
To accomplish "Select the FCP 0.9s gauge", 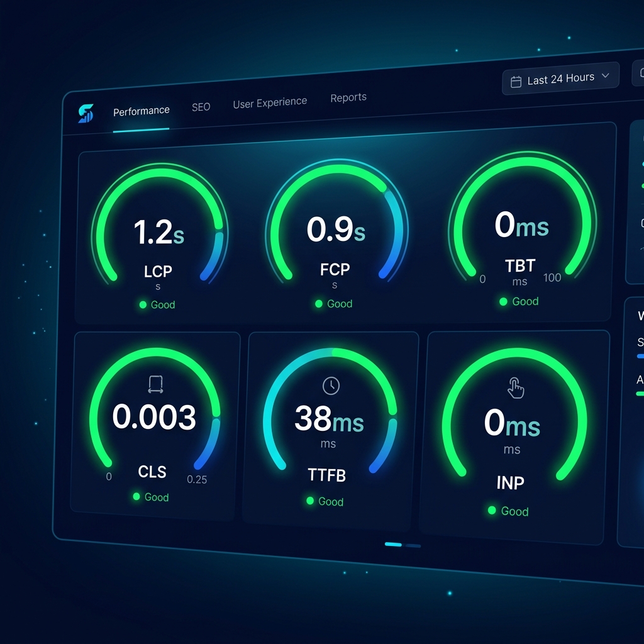I will coord(337,220).
